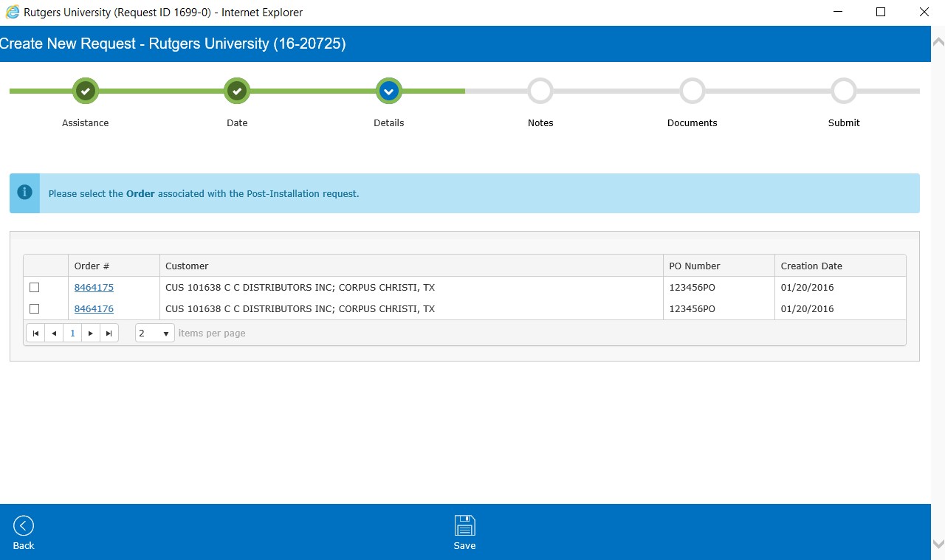945x560 pixels.
Task: Open order link 8464175
Action: tap(94, 288)
